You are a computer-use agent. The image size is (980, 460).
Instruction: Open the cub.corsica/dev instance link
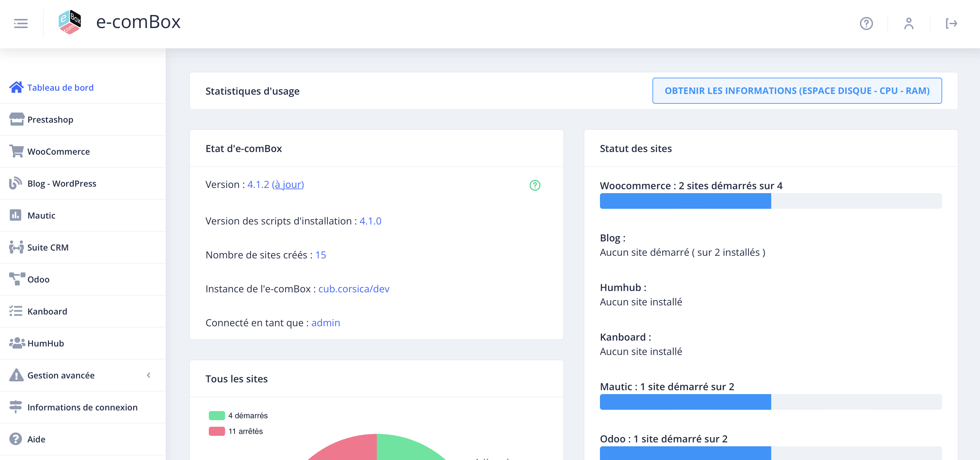point(353,289)
